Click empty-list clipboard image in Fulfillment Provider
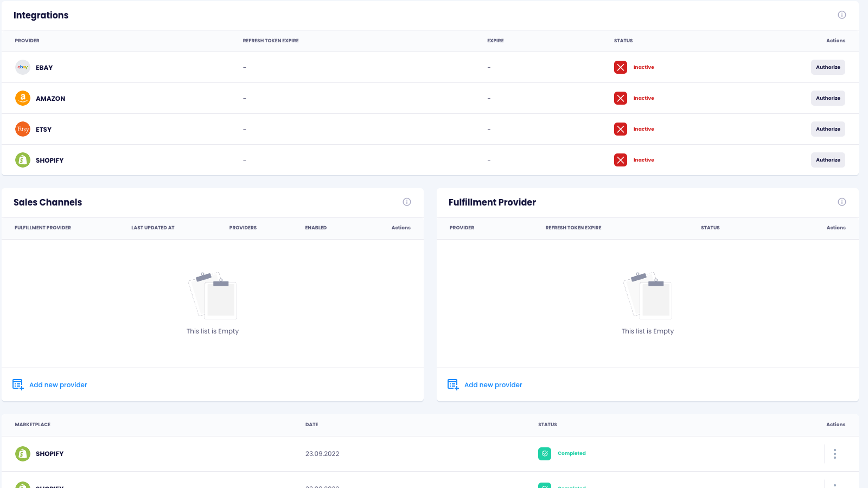Viewport: 868px width, 488px height. coord(648,296)
